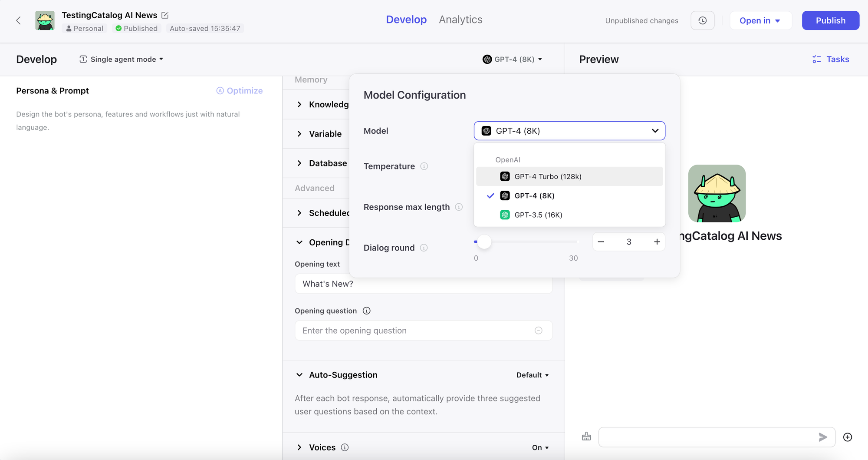Click the Auto-saved 15:35:47 timestamp
This screenshot has height=460, width=868.
click(x=205, y=28)
